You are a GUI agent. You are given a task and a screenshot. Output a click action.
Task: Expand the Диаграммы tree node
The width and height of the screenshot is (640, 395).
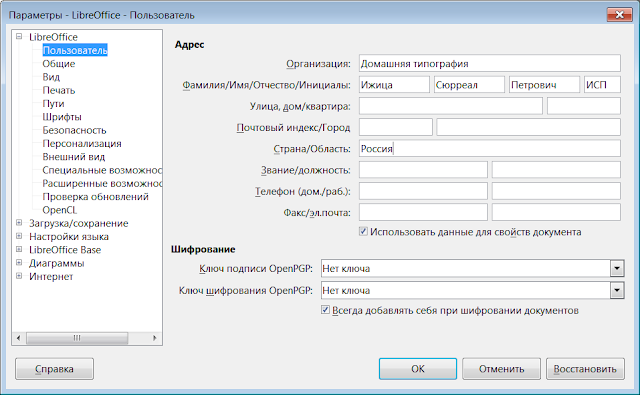19,263
